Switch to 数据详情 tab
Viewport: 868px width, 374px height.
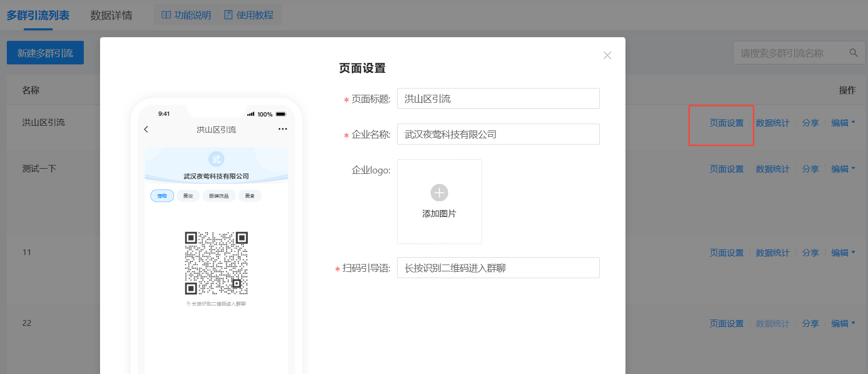111,15
